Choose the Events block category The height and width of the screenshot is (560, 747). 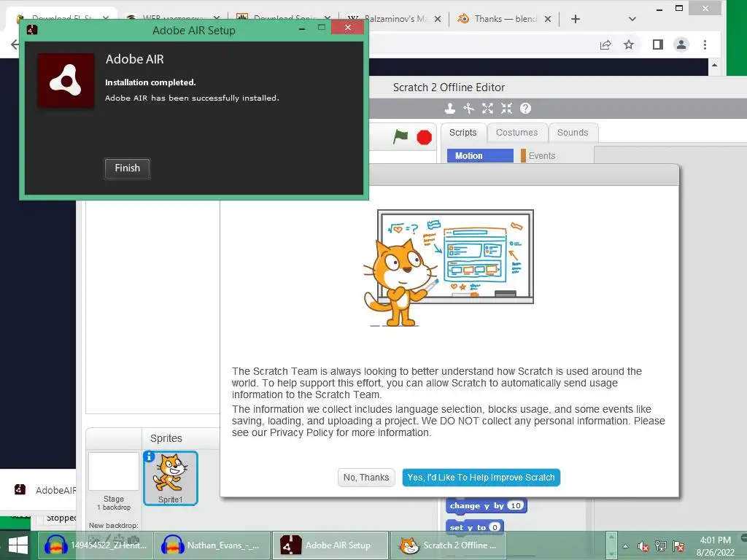point(542,156)
